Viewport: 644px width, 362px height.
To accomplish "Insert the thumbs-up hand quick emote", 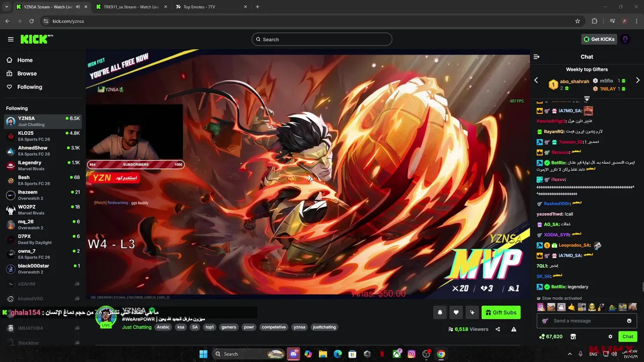I will point(572,307).
